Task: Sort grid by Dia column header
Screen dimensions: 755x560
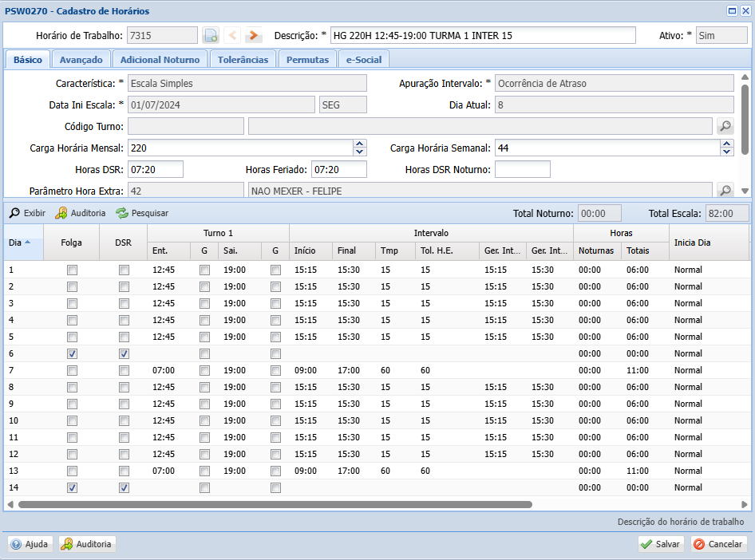Action: pos(24,243)
